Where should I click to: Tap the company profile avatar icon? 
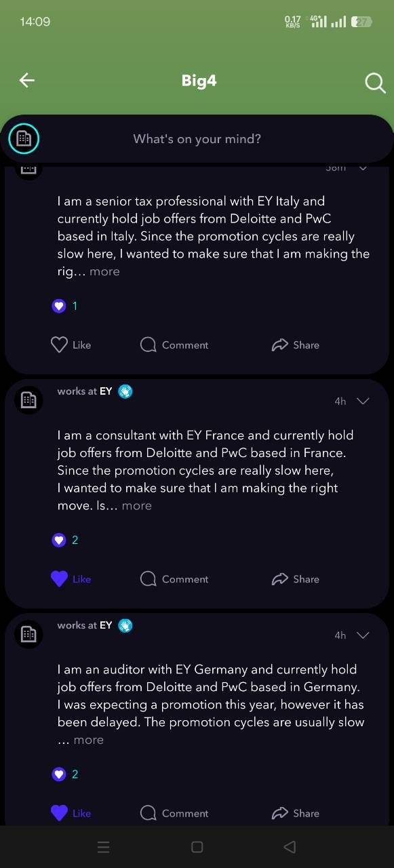pyautogui.click(x=24, y=139)
